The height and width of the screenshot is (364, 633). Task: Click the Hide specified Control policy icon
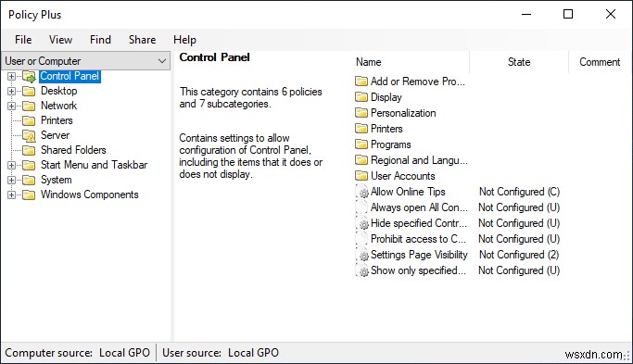coord(362,223)
